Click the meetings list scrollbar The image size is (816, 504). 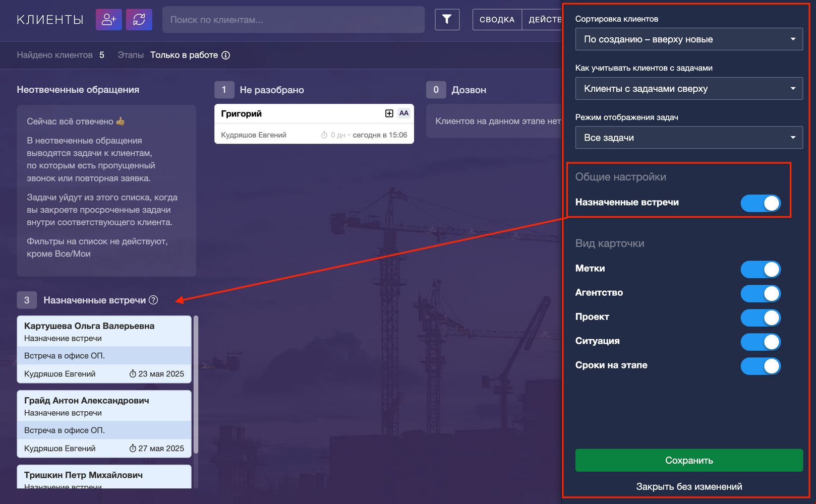point(196,385)
